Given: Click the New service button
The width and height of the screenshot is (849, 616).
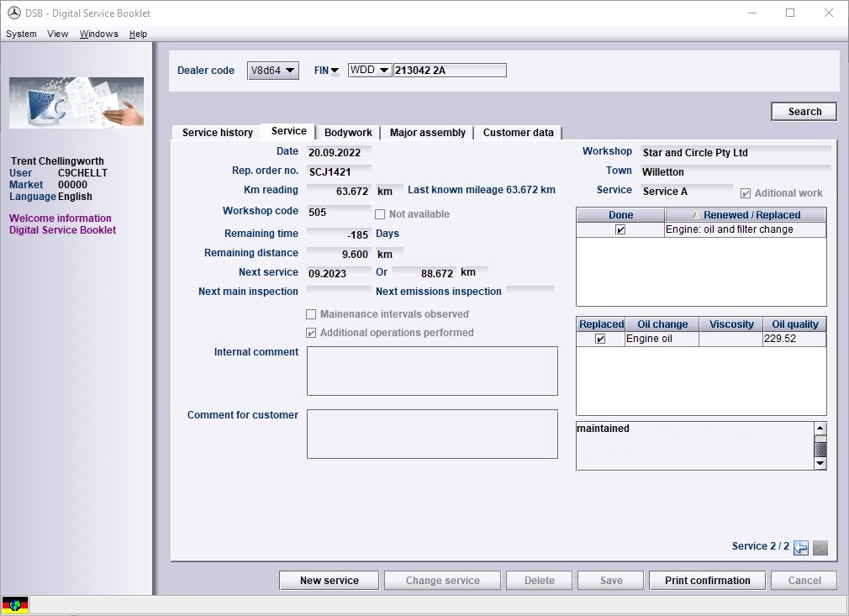Looking at the screenshot, I should (330, 580).
